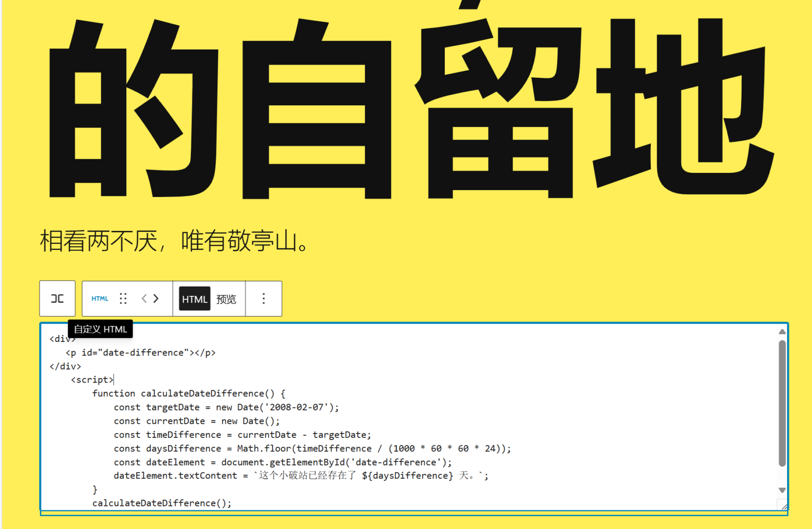Click the const timeDifference line
Screen dimensions: 812x529
243,435
